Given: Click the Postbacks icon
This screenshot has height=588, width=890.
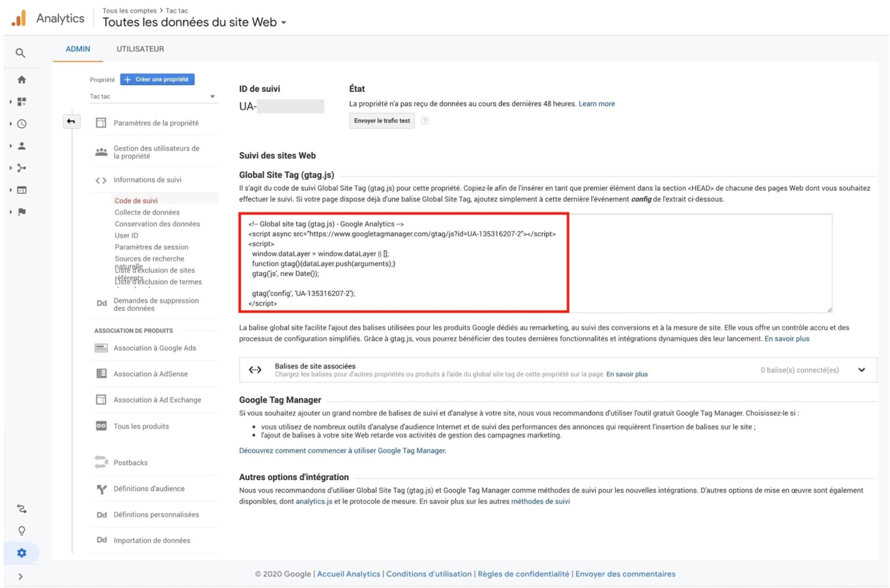Looking at the screenshot, I should pos(101,462).
